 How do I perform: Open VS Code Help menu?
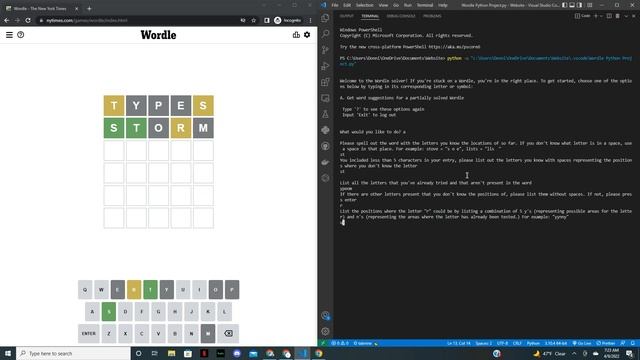(x=442, y=5)
